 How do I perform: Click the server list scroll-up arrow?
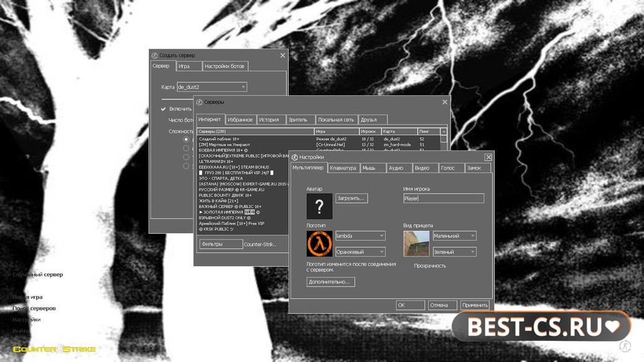click(444, 131)
